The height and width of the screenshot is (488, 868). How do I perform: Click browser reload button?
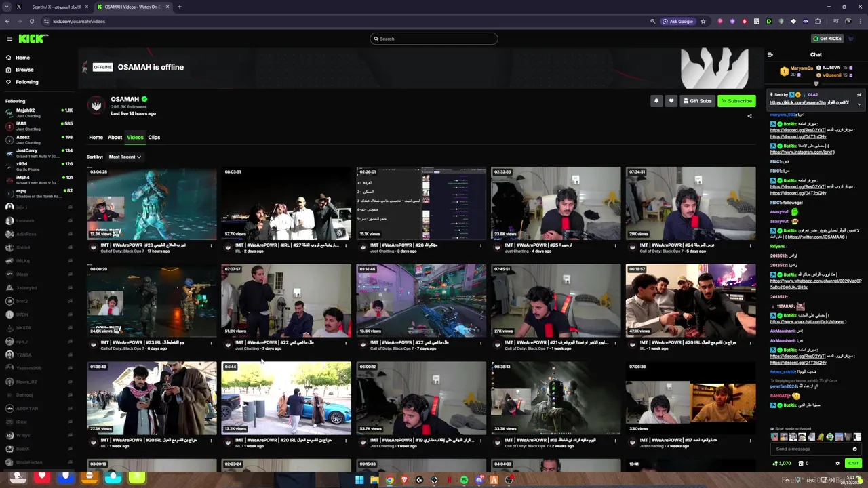click(x=31, y=21)
